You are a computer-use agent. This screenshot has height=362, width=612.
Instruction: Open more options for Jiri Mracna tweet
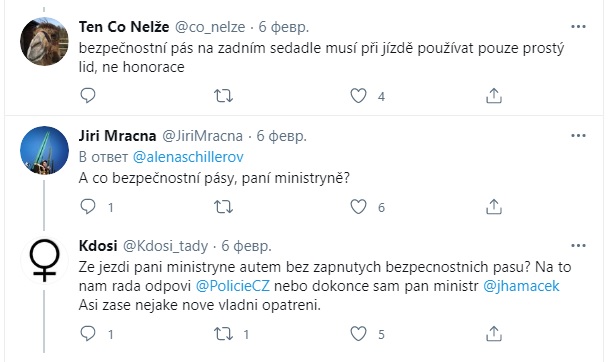578,136
